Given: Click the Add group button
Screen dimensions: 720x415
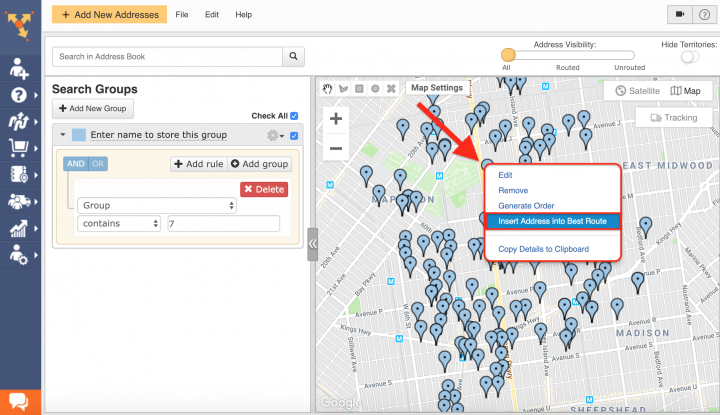Looking at the screenshot, I should 259,164.
